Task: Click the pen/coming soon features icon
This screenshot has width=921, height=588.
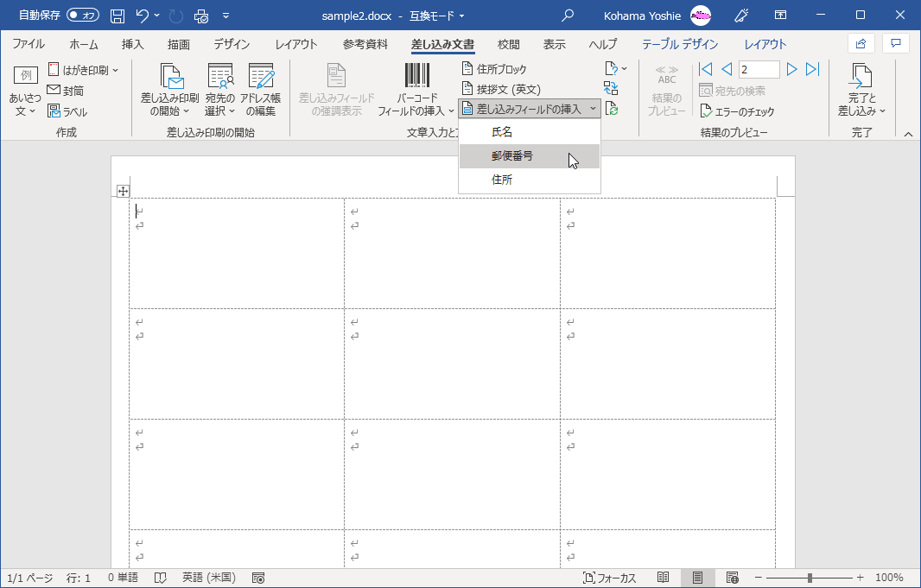Action: tap(741, 16)
